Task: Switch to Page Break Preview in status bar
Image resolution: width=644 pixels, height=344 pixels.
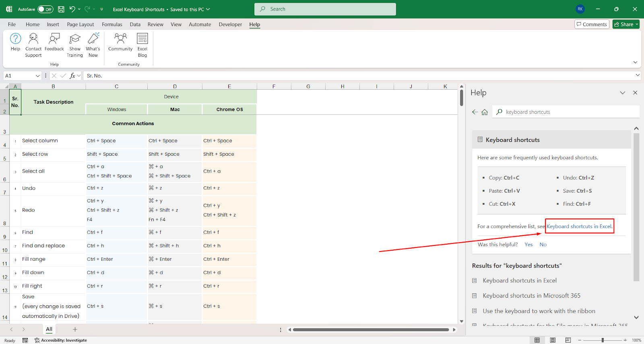Action: pos(568,340)
